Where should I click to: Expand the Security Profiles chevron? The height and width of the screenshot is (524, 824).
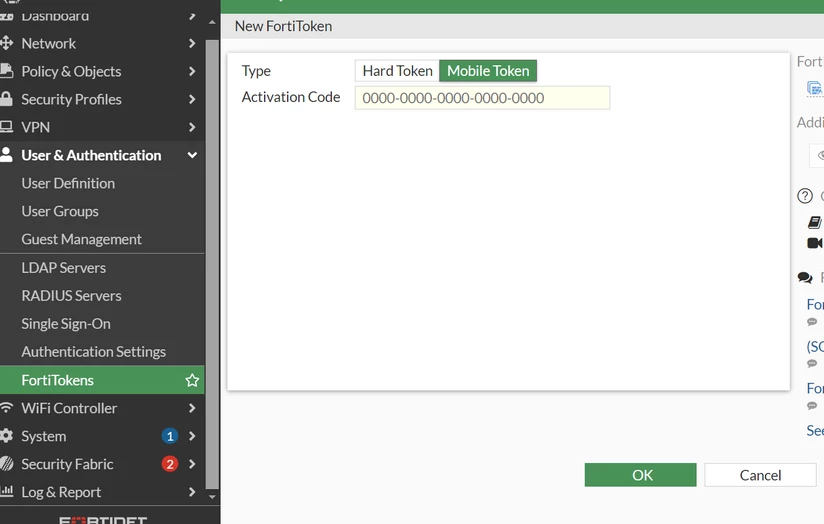pyautogui.click(x=192, y=99)
